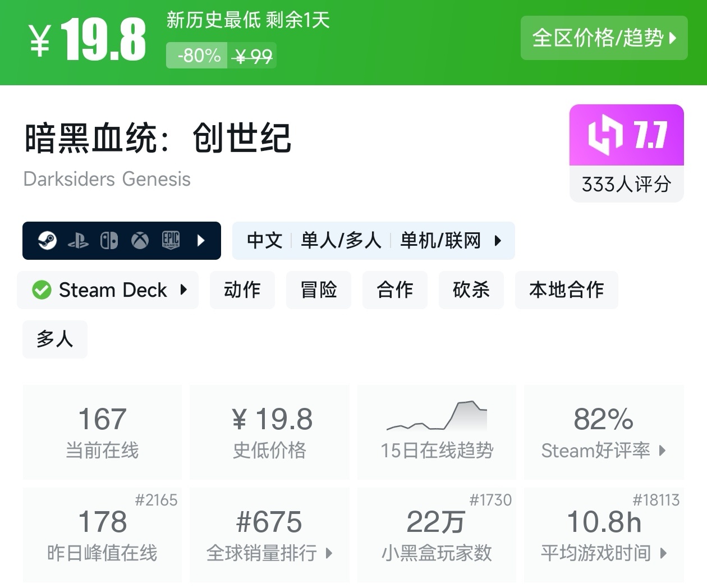Expand Steam Deck compatibility details

(x=183, y=290)
